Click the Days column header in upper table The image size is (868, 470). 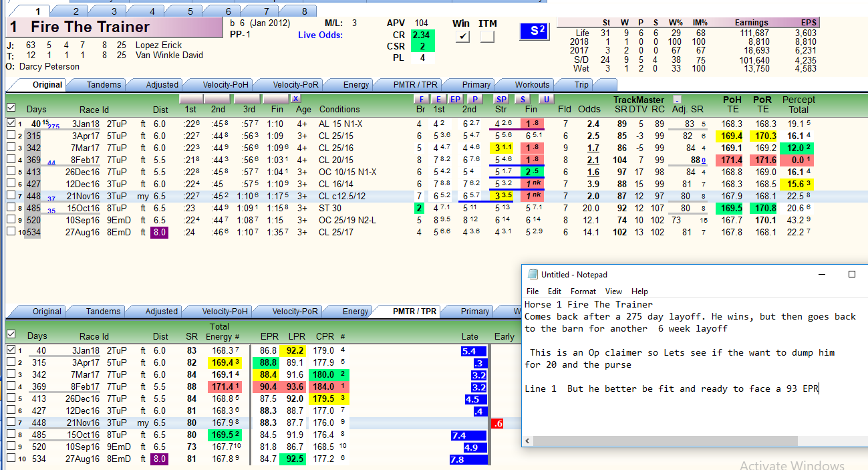(x=37, y=110)
